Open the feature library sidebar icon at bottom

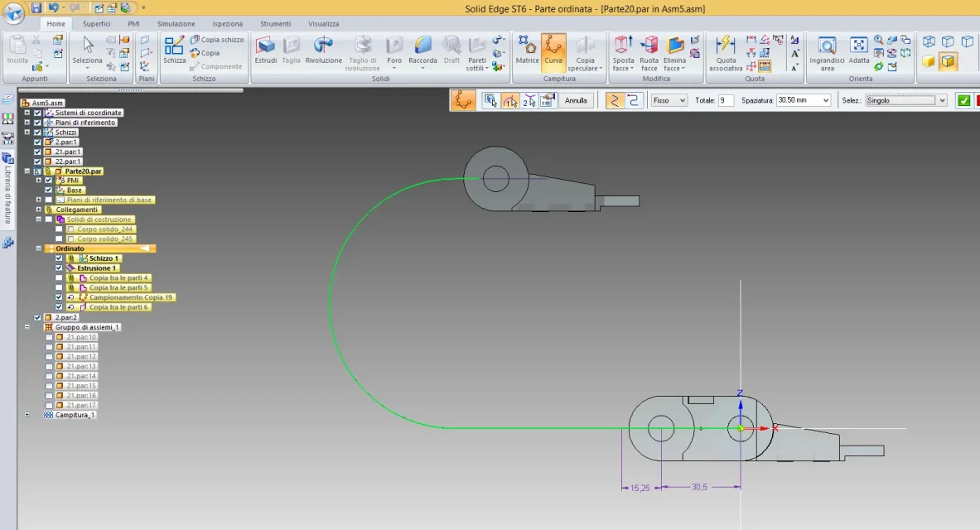8,243
